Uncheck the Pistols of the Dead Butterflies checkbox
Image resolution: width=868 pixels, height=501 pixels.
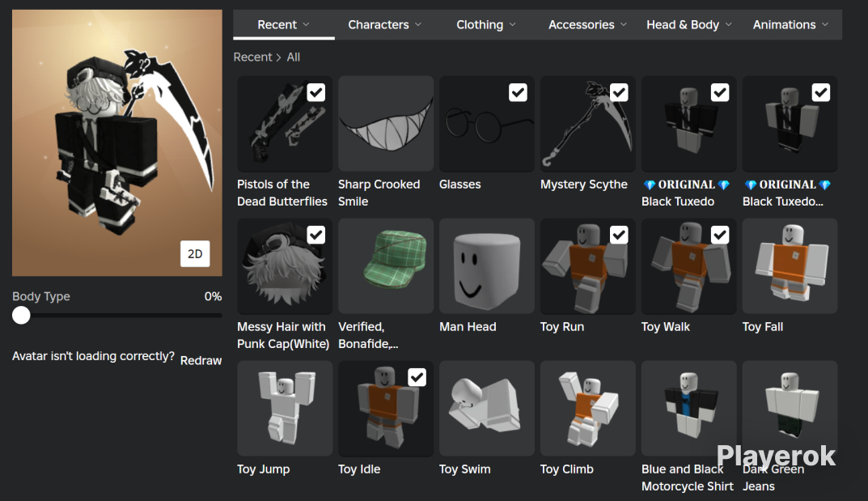point(316,92)
